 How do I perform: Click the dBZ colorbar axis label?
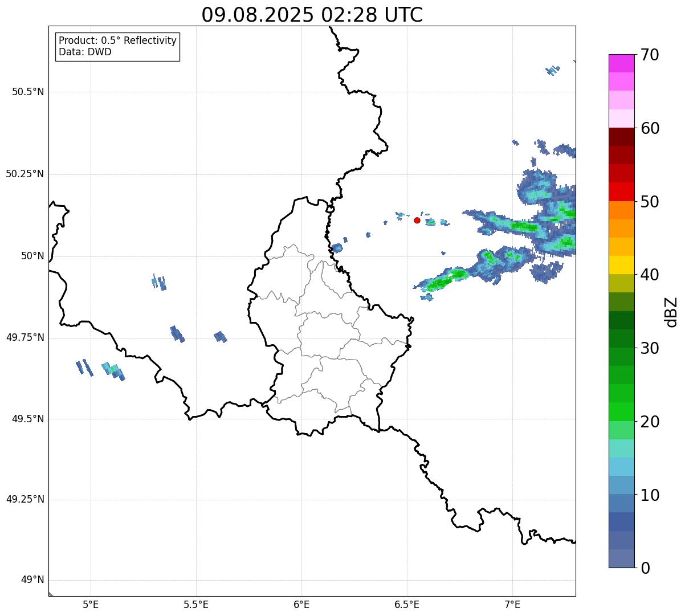pos(671,311)
